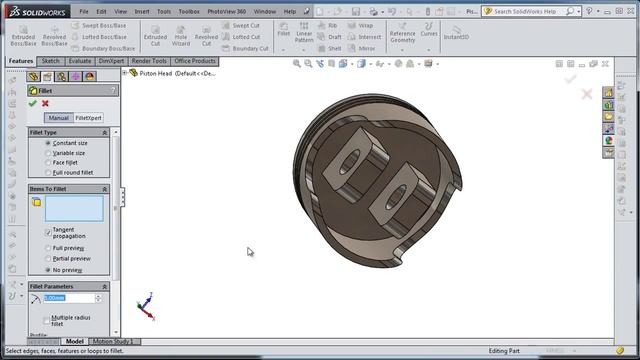This screenshot has width=640, height=360.
Task: Open FeatureManager design tree tab icon
Action: click(x=33, y=76)
